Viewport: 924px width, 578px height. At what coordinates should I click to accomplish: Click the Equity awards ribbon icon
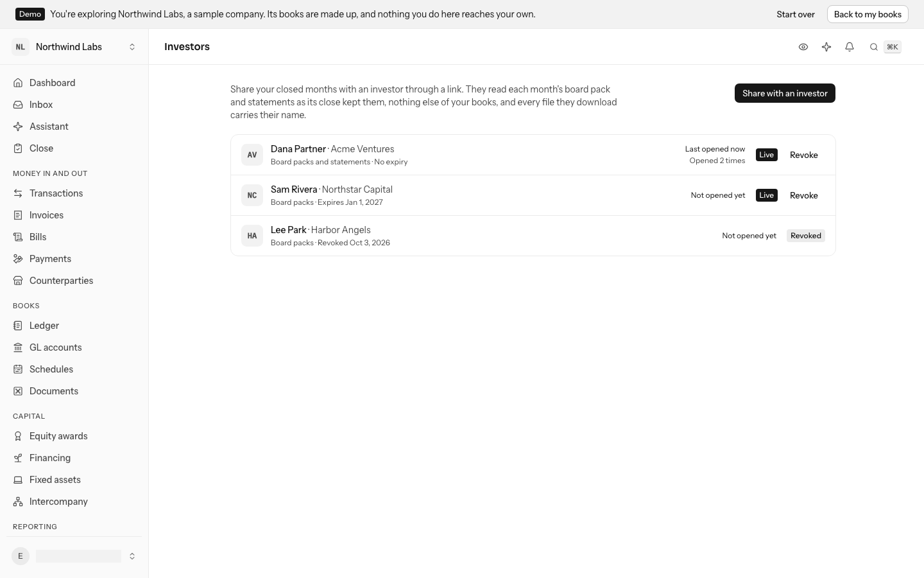pos(18,436)
